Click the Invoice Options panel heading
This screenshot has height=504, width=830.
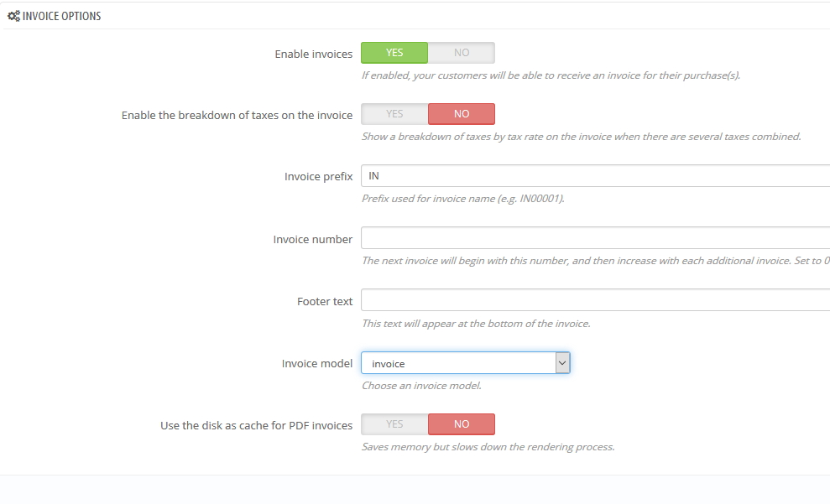pyautogui.click(x=61, y=16)
